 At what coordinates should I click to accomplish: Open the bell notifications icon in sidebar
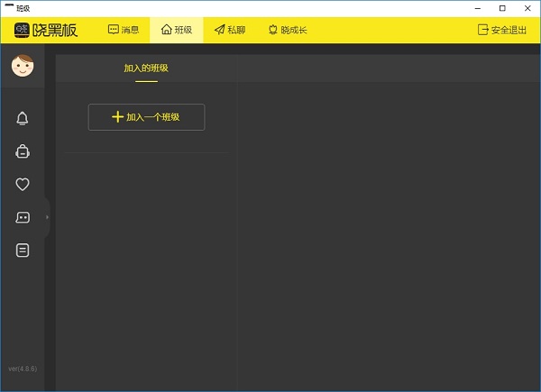(23, 119)
